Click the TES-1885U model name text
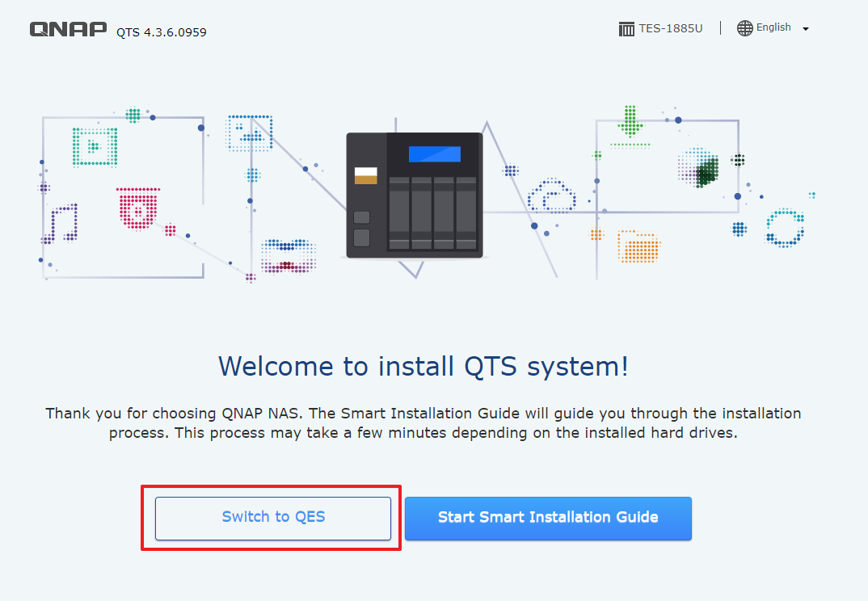 click(670, 28)
